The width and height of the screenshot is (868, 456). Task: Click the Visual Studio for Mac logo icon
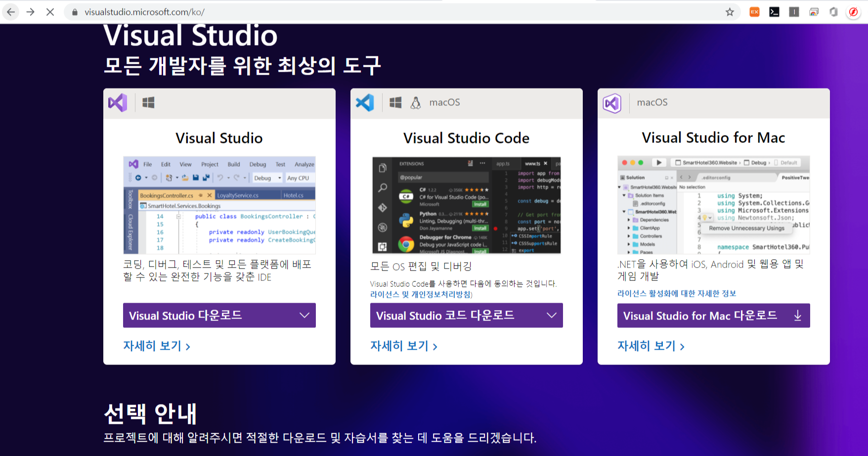click(612, 103)
